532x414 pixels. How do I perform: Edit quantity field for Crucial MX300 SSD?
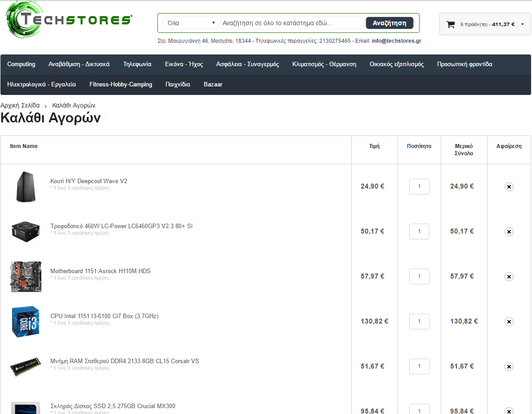pos(420,409)
